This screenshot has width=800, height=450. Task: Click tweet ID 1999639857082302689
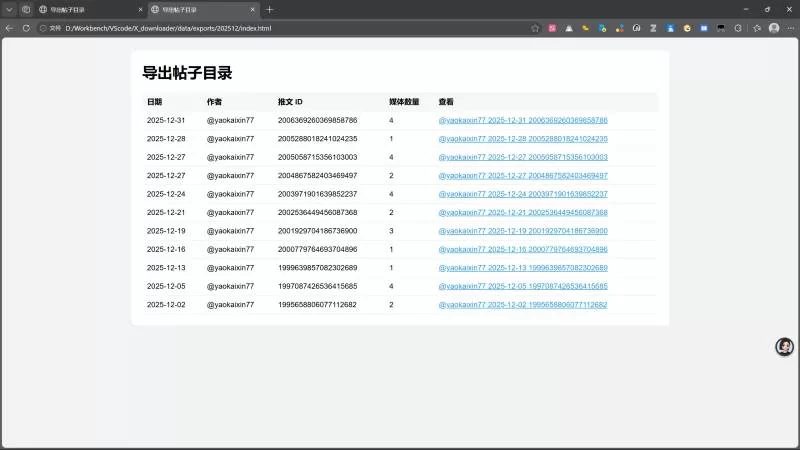coord(317,268)
